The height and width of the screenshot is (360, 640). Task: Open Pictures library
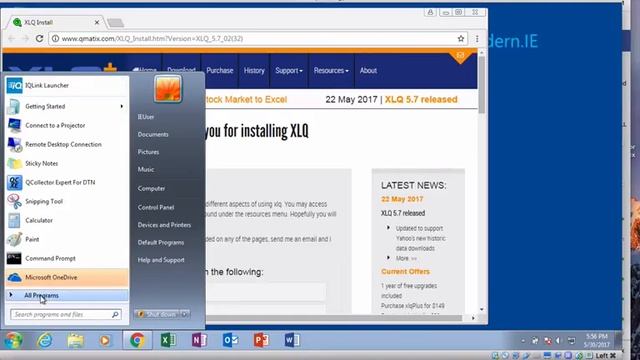[148, 152]
